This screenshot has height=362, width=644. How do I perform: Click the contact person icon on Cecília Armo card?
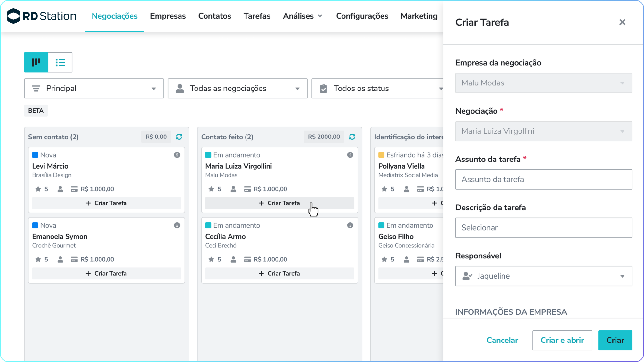(x=233, y=259)
